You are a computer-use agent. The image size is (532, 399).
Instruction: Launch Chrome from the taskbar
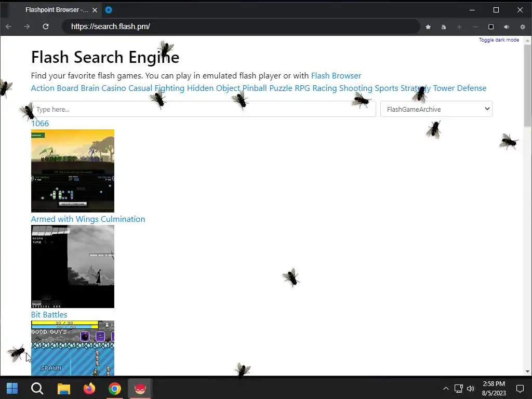pyautogui.click(x=115, y=389)
